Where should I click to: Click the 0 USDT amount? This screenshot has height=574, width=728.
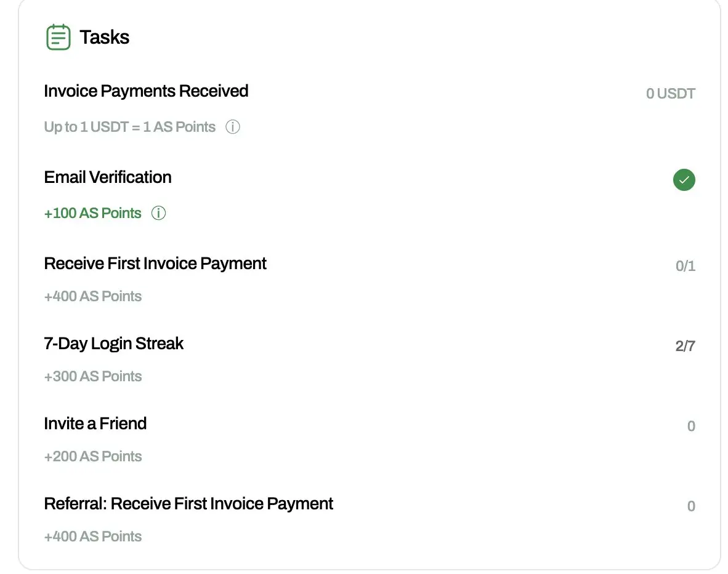click(x=670, y=94)
